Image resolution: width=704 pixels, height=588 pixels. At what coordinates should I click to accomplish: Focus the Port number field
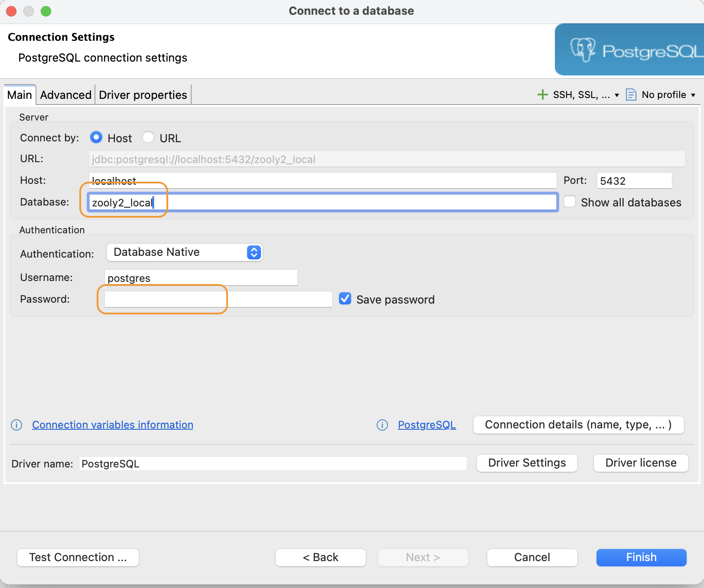[x=634, y=181]
